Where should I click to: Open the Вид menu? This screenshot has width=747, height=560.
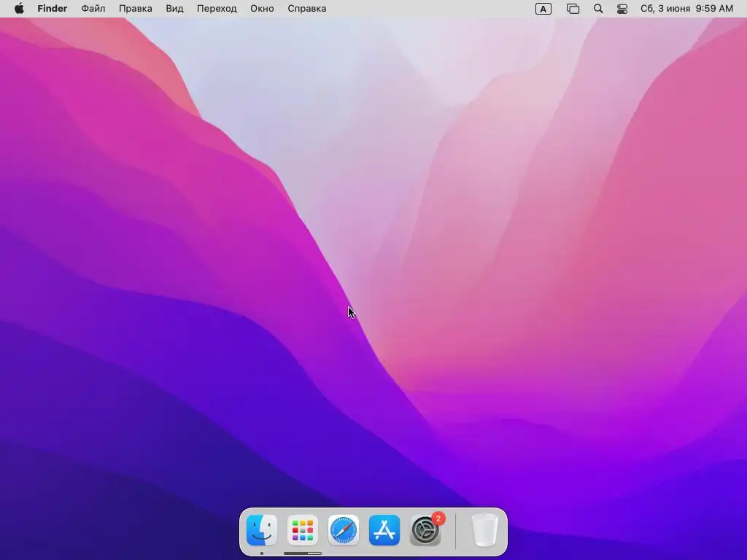[174, 9]
